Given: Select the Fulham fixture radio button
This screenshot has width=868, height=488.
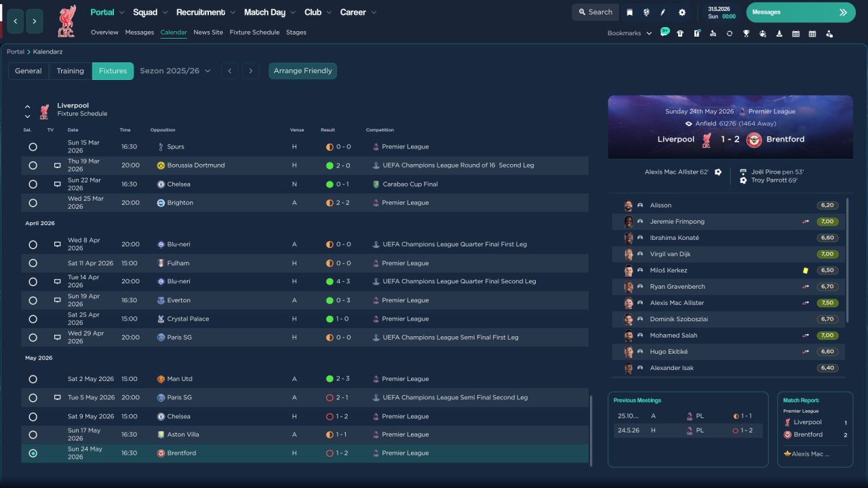Looking at the screenshot, I should click(x=33, y=263).
